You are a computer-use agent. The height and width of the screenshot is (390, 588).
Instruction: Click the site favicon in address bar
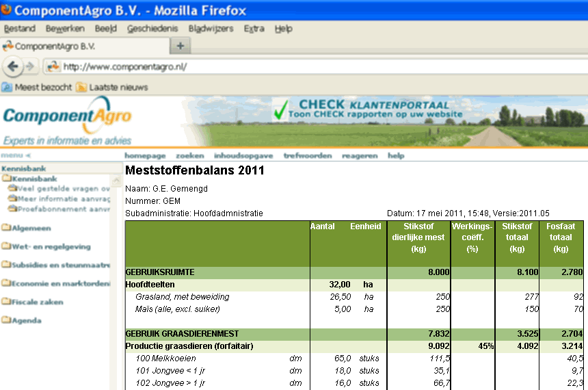click(x=52, y=66)
